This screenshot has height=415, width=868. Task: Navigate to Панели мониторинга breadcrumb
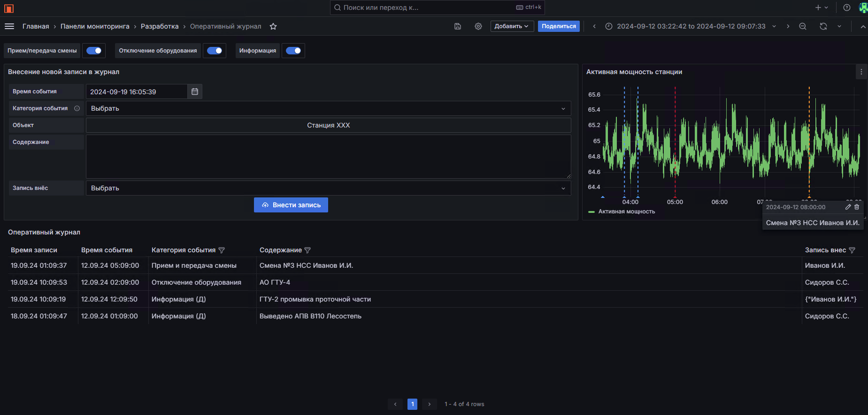pos(95,26)
